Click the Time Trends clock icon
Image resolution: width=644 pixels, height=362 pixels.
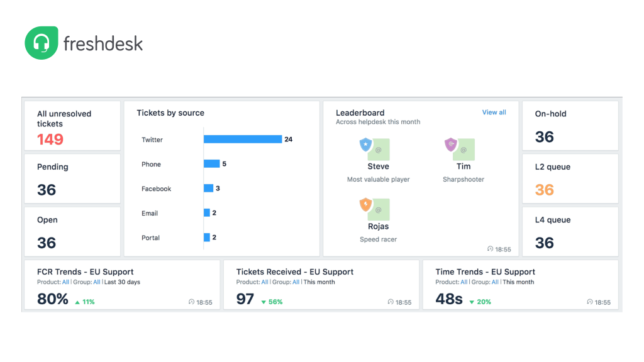coord(590,302)
